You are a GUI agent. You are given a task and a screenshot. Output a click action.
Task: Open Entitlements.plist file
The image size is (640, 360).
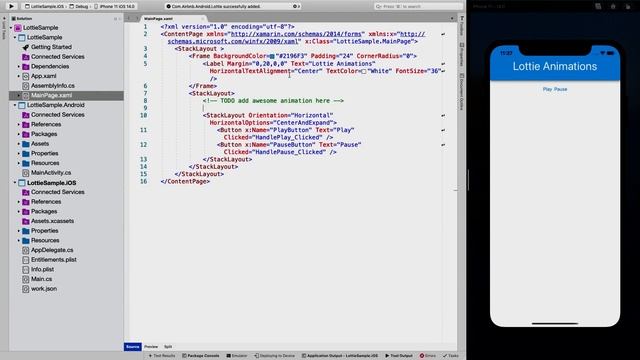[x=53, y=260]
